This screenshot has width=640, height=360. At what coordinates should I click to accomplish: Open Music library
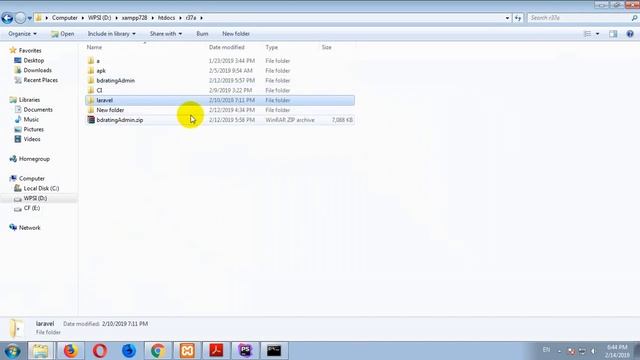(x=31, y=119)
